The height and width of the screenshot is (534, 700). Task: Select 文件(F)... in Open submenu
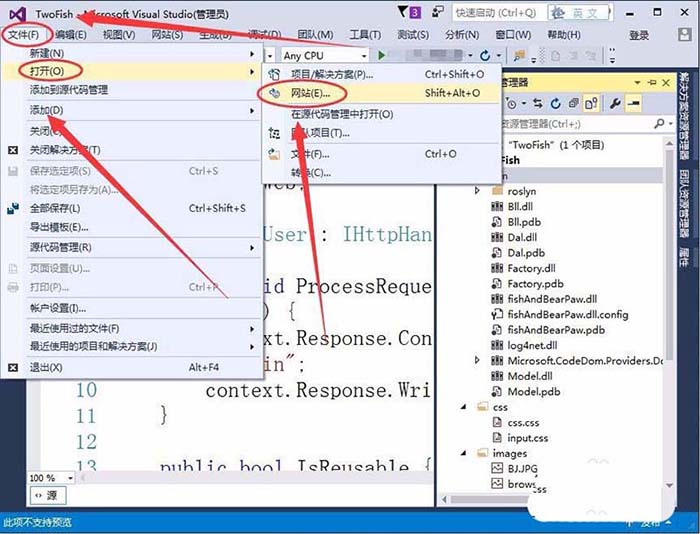coord(381,154)
